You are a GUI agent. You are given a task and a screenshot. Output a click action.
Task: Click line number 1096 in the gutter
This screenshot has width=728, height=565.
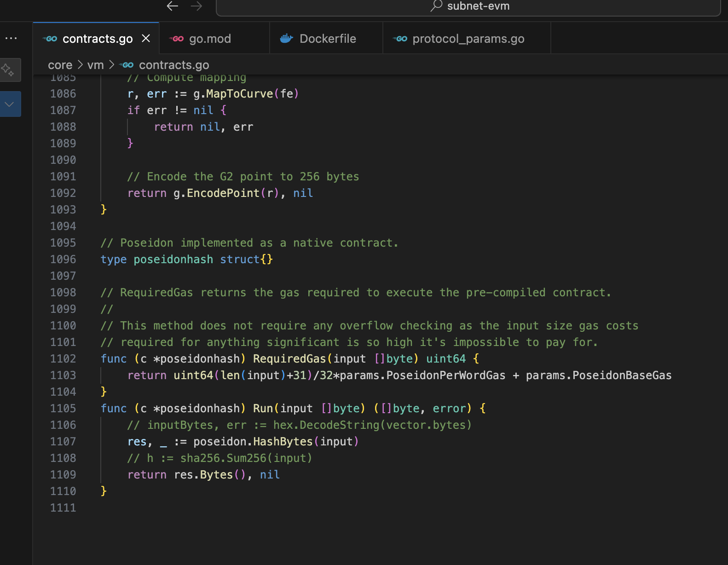(63, 259)
